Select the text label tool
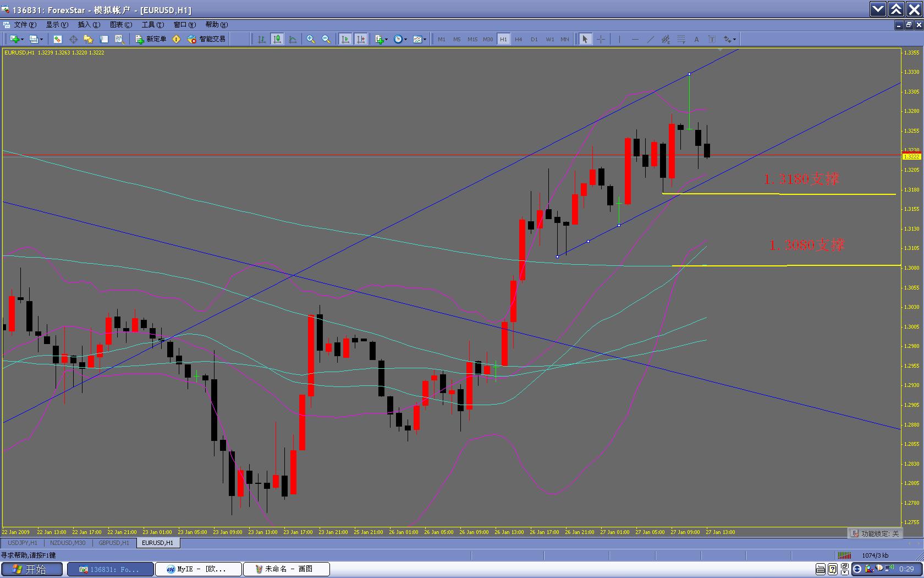The width and height of the screenshot is (924, 578). pos(712,39)
